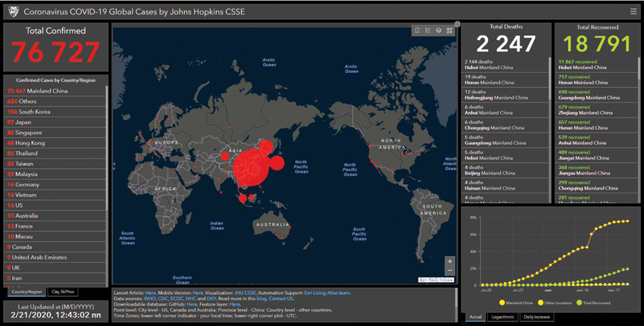Click 2 144 deaths Hubei entry
Image resolution: width=644 pixels, height=326 pixels.
pos(505,64)
